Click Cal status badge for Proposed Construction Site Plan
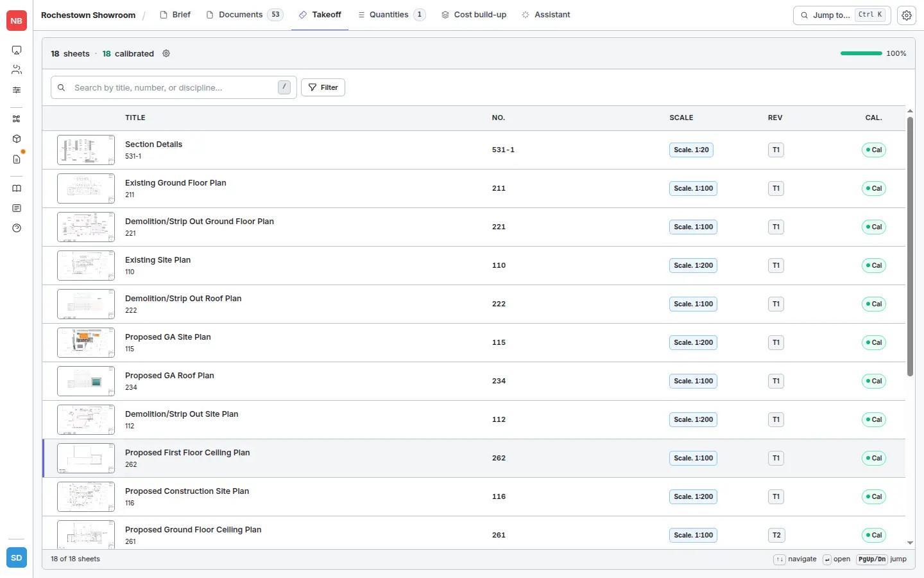 pyautogui.click(x=873, y=496)
